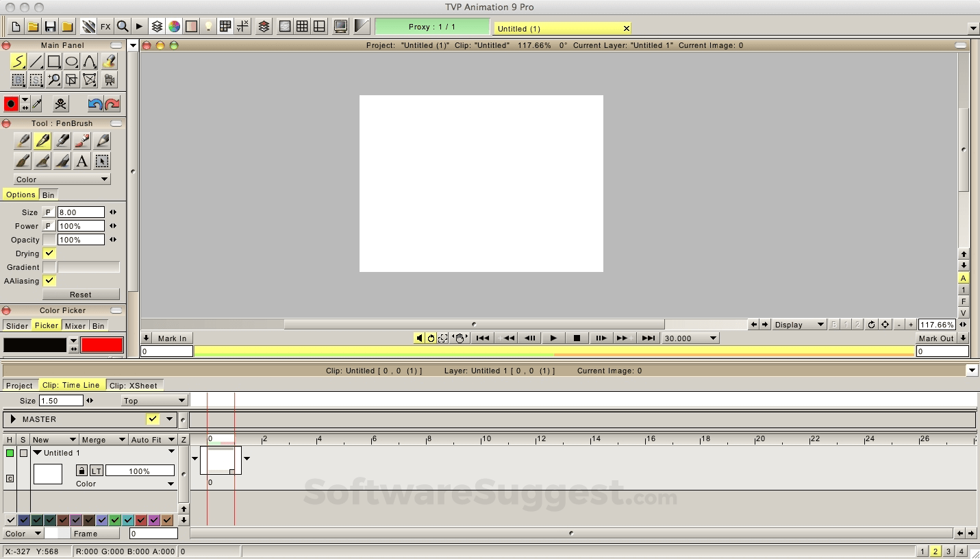
Task: Click the Save floppy disk icon
Action: (x=50, y=27)
